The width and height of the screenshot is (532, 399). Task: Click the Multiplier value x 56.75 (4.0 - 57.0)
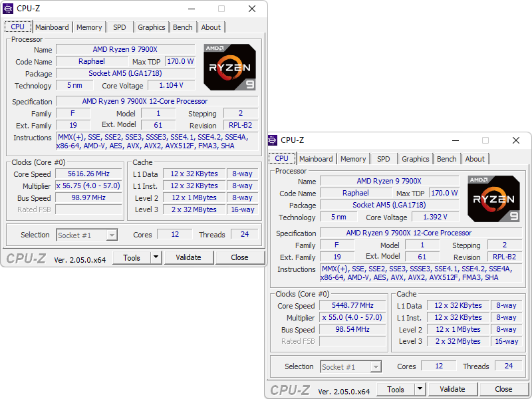tap(88, 186)
